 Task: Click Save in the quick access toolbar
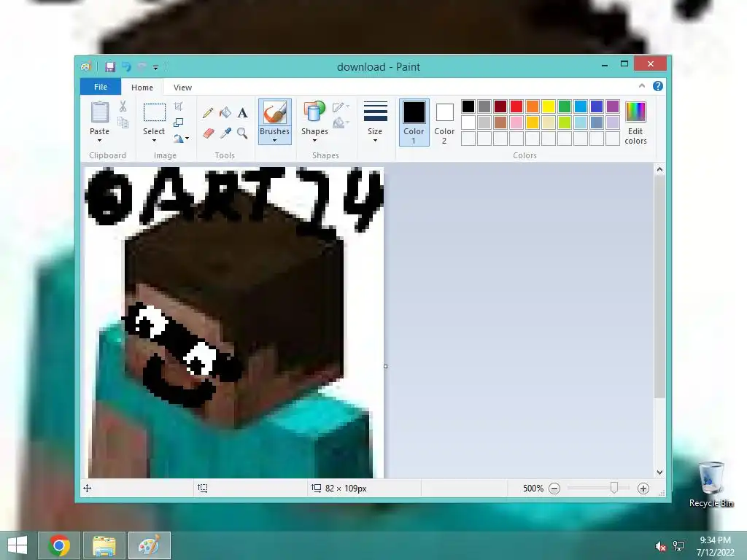pyautogui.click(x=110, y=67)
